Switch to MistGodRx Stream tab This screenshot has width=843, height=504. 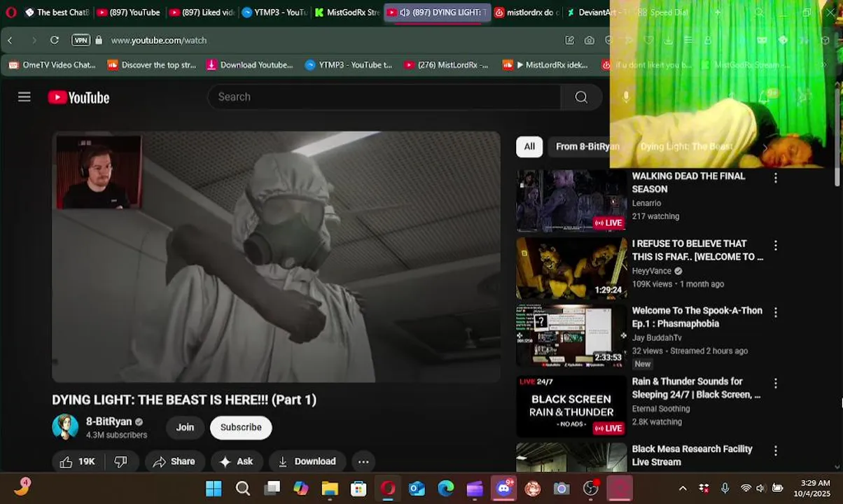pos(347,12)
